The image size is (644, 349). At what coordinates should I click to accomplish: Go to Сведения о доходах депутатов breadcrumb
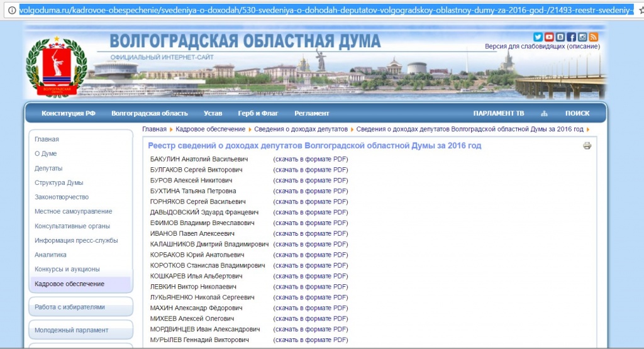(301, 129)
